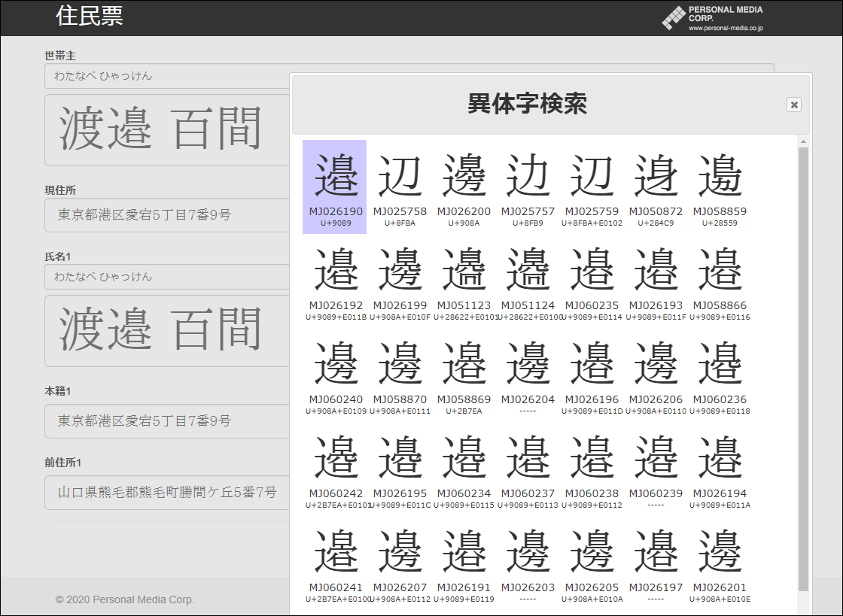Select variant character MJ025758 (U+8FBA)

pyautogui.click(x=400, y=177)
